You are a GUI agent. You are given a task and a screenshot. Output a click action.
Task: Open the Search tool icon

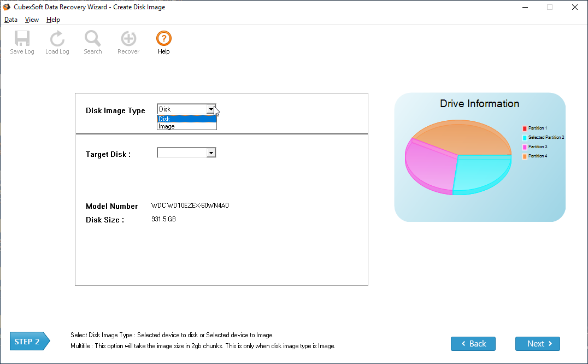[x=92, y=39]
